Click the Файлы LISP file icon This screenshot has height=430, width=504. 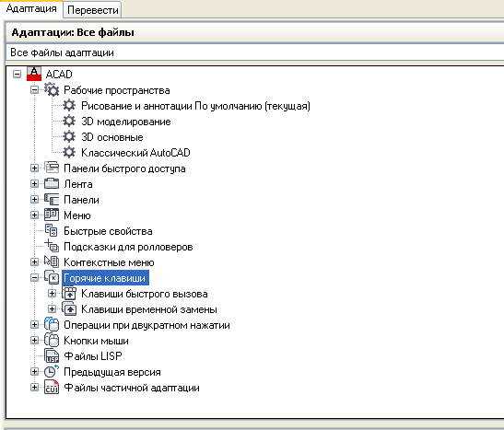[x=52, y=355]
